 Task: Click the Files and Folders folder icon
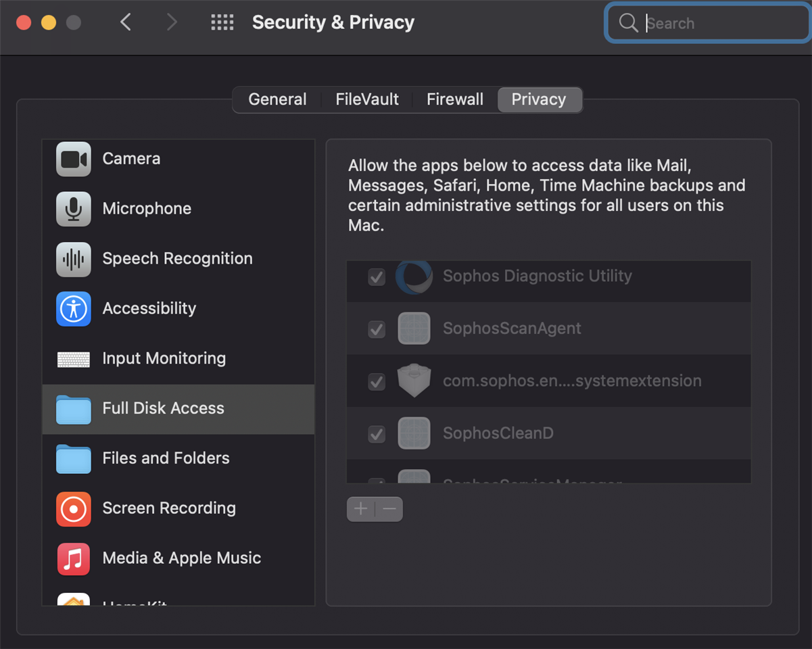74,459
